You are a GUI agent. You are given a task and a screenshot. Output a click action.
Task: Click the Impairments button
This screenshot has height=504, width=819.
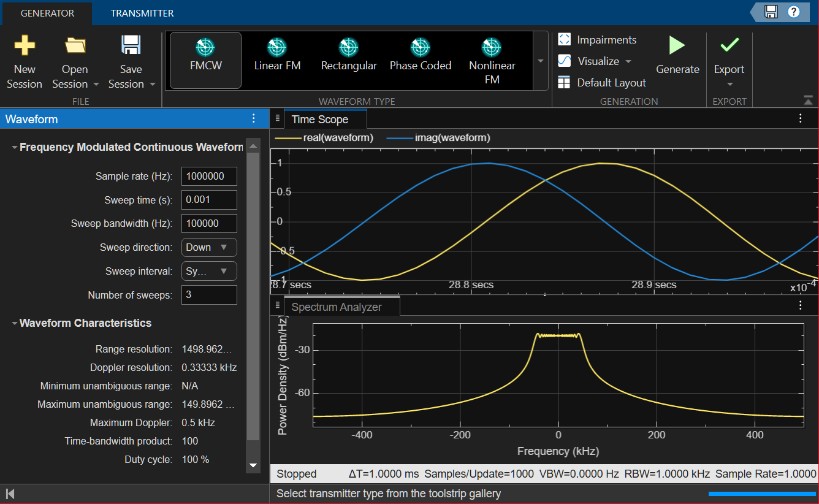click(x=598, y=40)
